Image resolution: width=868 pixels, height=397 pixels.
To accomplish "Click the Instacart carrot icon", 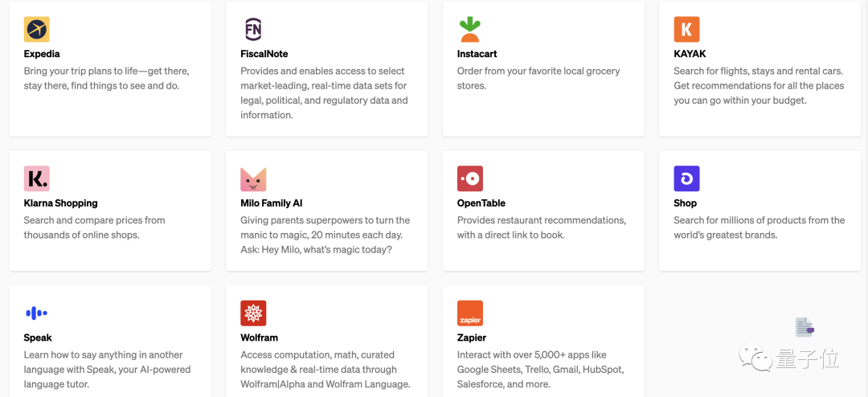I will 469,30.
